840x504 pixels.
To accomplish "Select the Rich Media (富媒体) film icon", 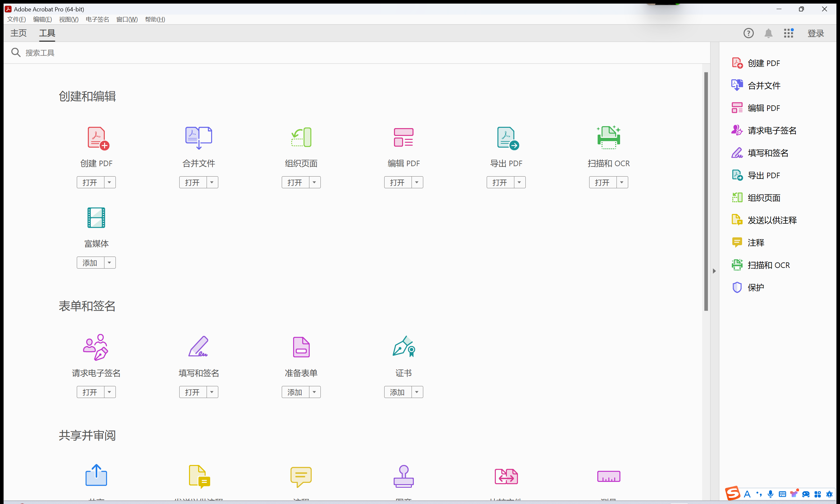I will 96,218.
